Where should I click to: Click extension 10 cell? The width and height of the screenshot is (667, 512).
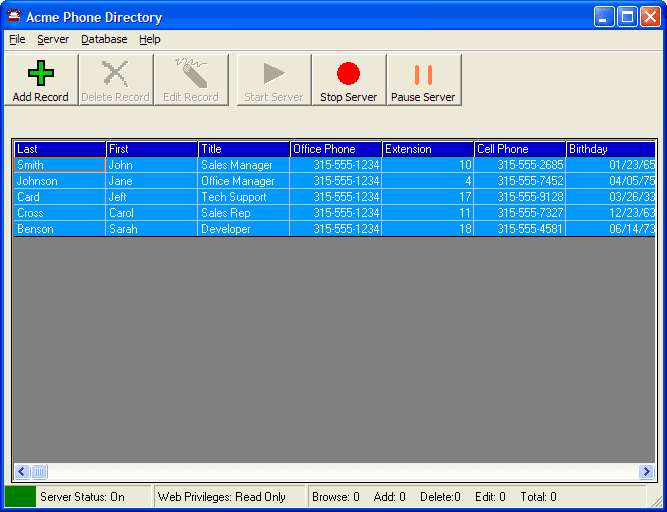coord(428,165)
